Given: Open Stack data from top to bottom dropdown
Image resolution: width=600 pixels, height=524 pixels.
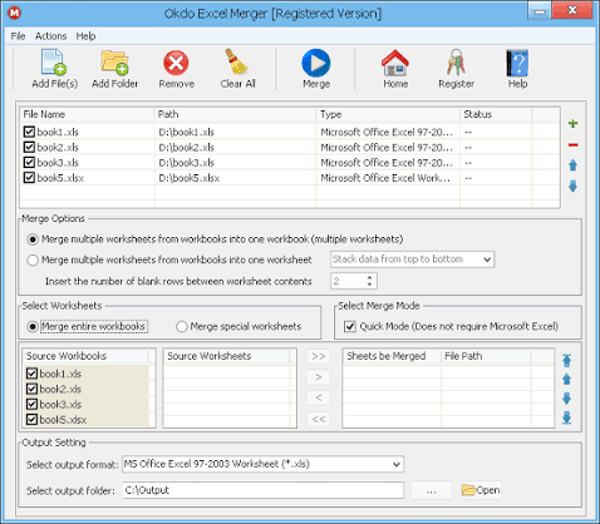Looking at the screenshot, I should (412, 259).
